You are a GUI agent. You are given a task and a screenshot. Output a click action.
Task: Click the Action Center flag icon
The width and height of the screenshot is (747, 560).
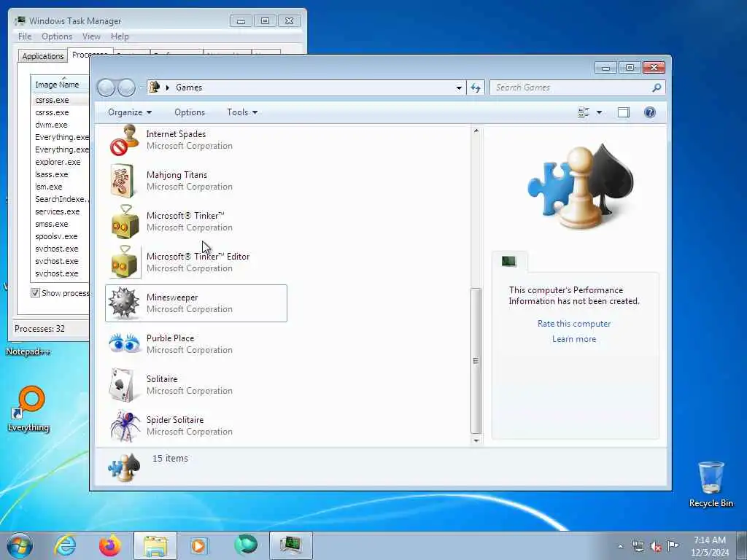(x=673, y=545)
